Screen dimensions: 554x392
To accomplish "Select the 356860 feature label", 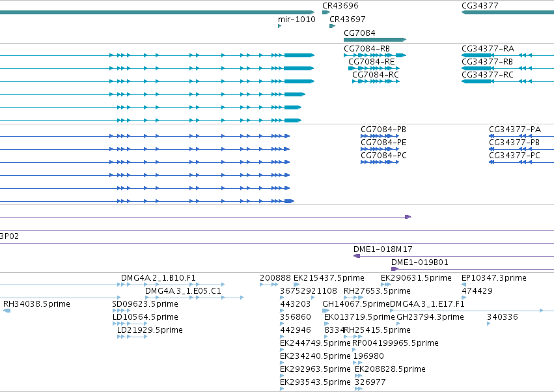I will click(x=296, y=317).
